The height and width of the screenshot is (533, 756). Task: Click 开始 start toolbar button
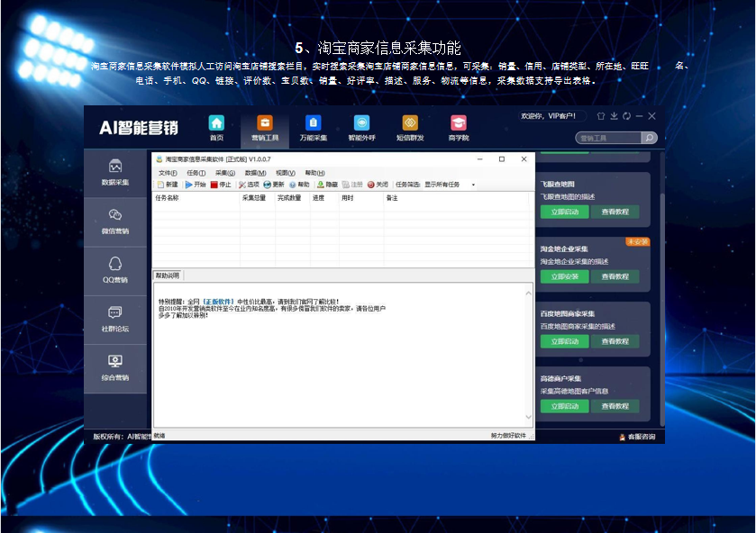[196, 185]
